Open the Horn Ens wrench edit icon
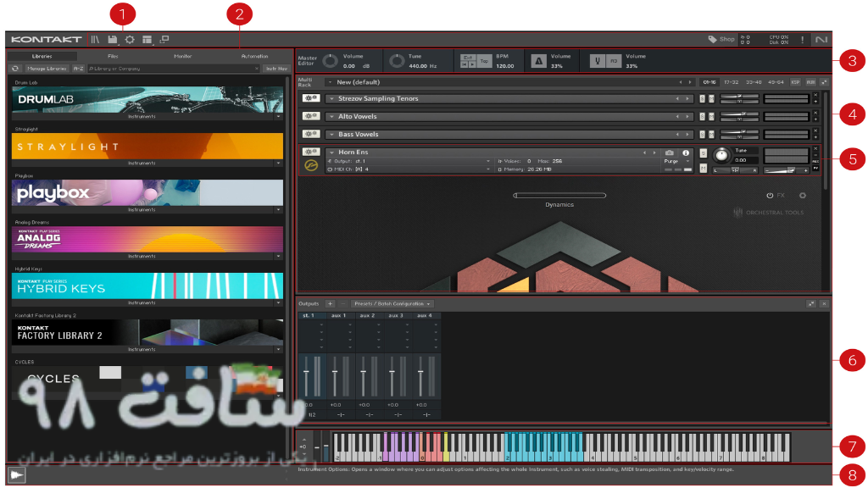This screenshot has width=868, height=488. (x=311, y=152)
